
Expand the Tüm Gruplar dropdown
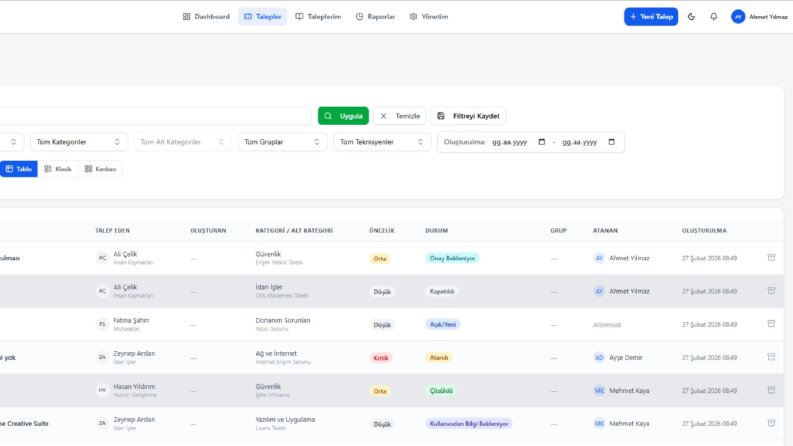click(282, 142)
